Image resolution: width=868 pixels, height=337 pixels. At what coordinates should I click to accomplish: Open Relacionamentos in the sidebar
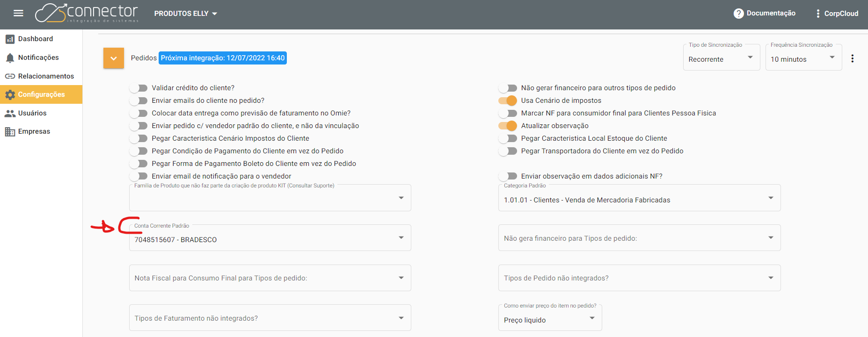[41, 76]
